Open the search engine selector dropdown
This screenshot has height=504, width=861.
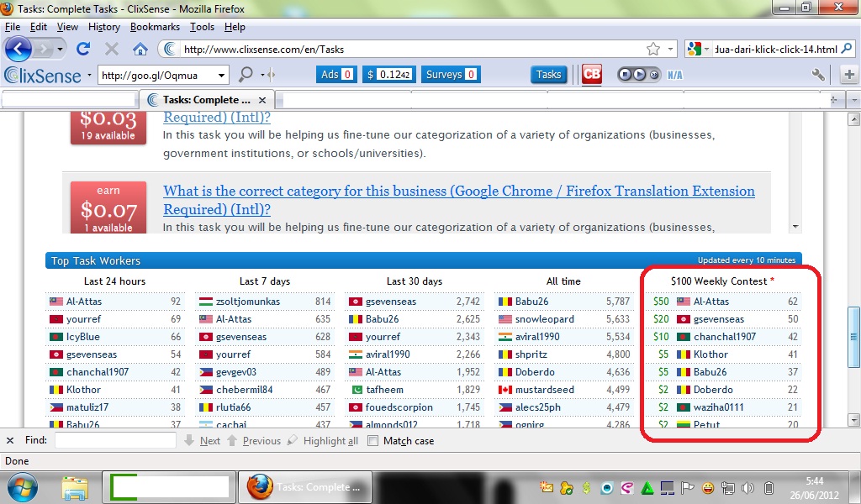click(706, 50)
